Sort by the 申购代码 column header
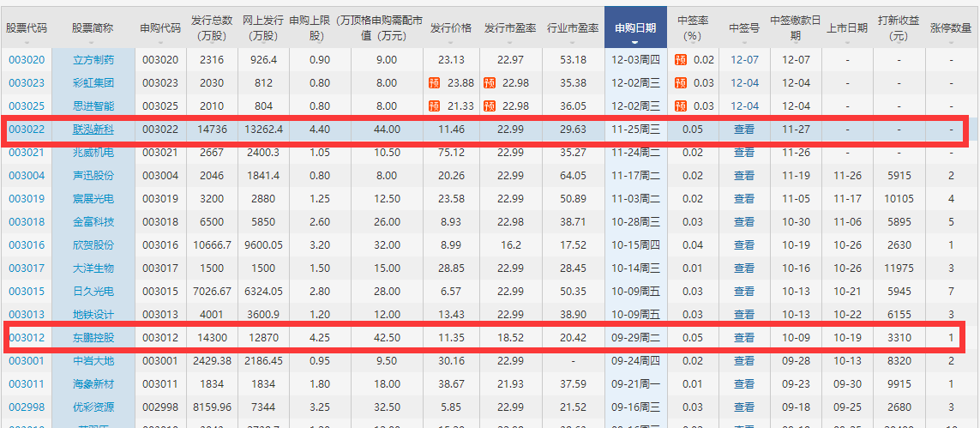 coord(161,29)
